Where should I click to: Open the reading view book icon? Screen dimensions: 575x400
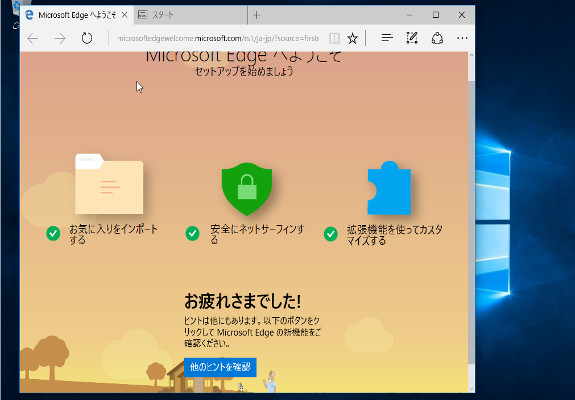point(334,38)
